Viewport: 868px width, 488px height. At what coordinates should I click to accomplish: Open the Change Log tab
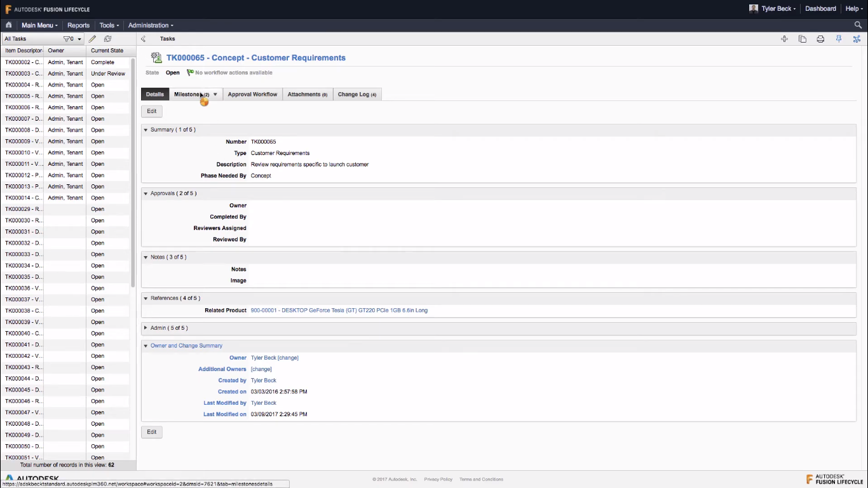tap(357, 95)
